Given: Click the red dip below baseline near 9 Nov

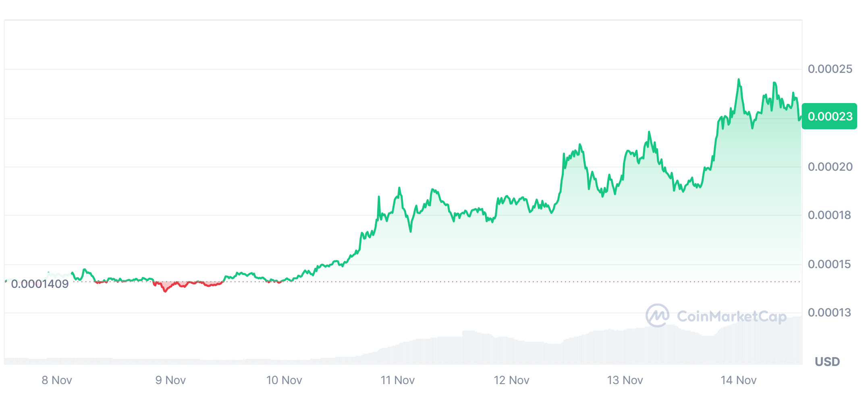Looking at the screenshot, I should coord(165,290).
